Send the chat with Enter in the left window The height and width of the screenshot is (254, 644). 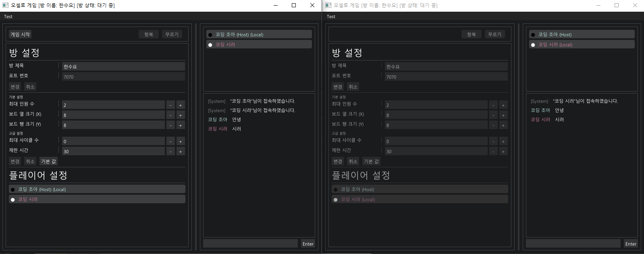308,244
